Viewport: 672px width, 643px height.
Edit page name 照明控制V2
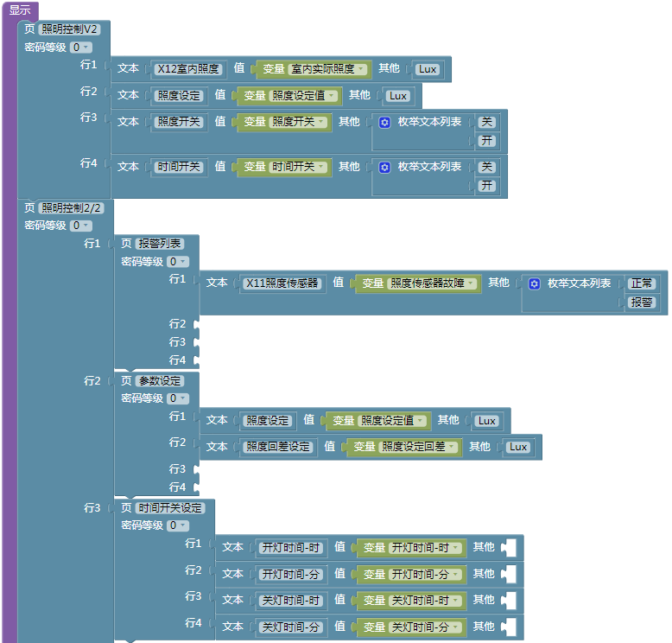[69, 29]
